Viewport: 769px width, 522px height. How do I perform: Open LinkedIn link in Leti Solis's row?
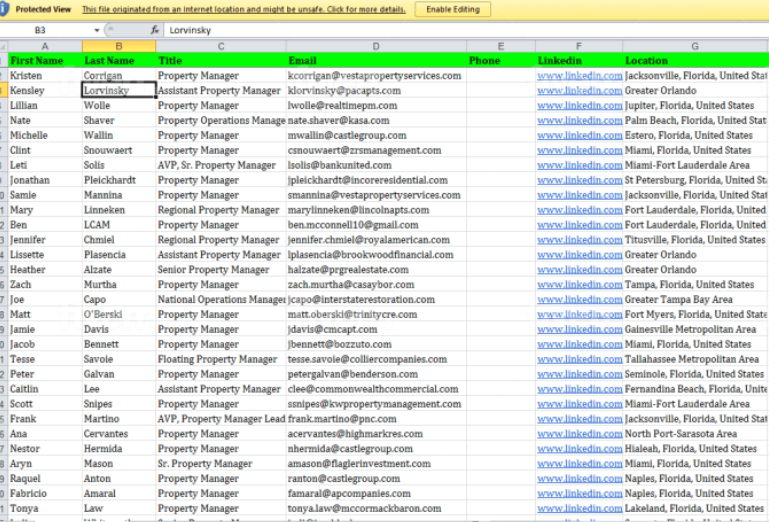pyautogui.click(x=579, y=165)
